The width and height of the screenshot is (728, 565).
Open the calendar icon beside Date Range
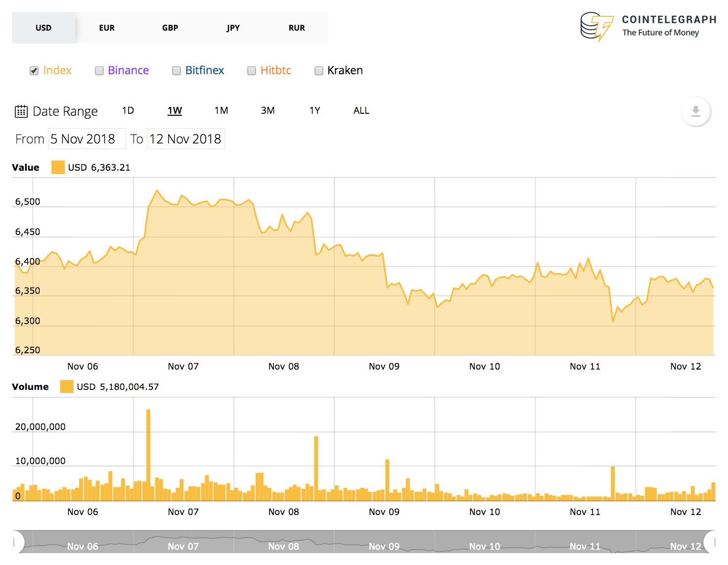coord(21,111)
